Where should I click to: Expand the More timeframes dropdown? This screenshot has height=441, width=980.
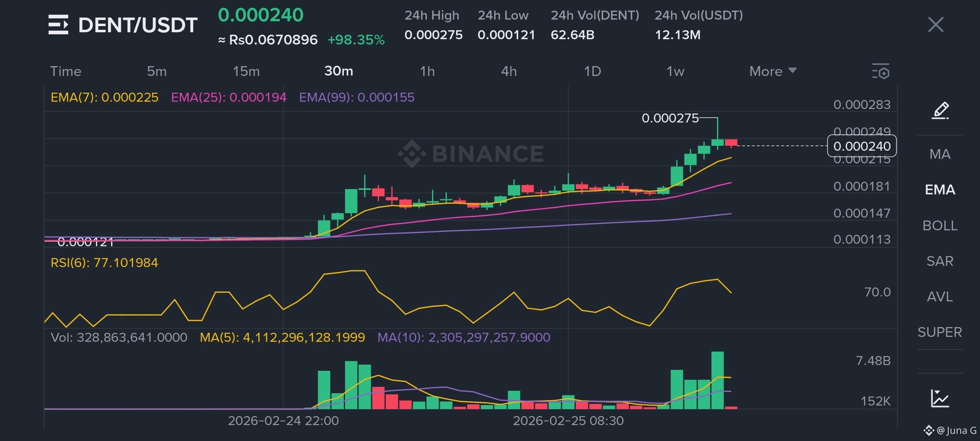[773, 71]
